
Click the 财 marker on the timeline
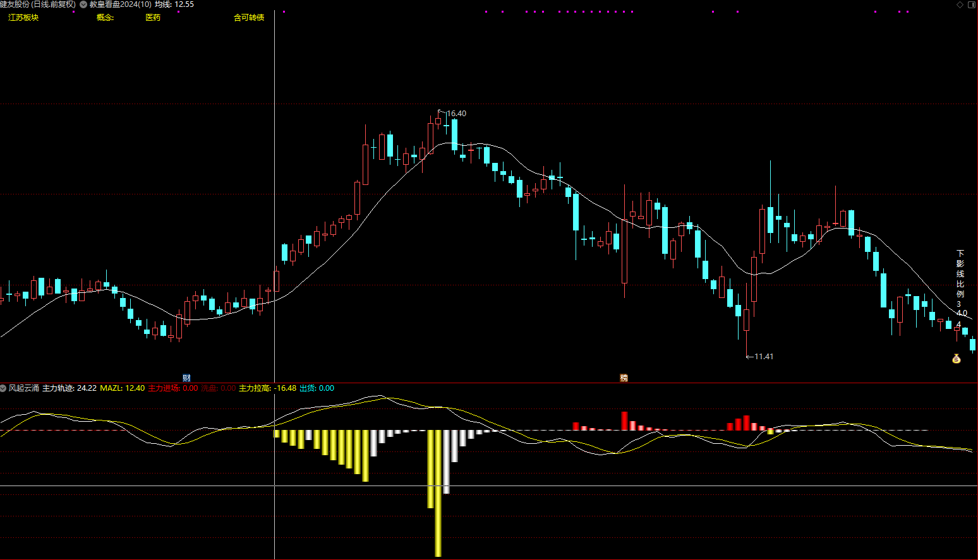point(186,378)
